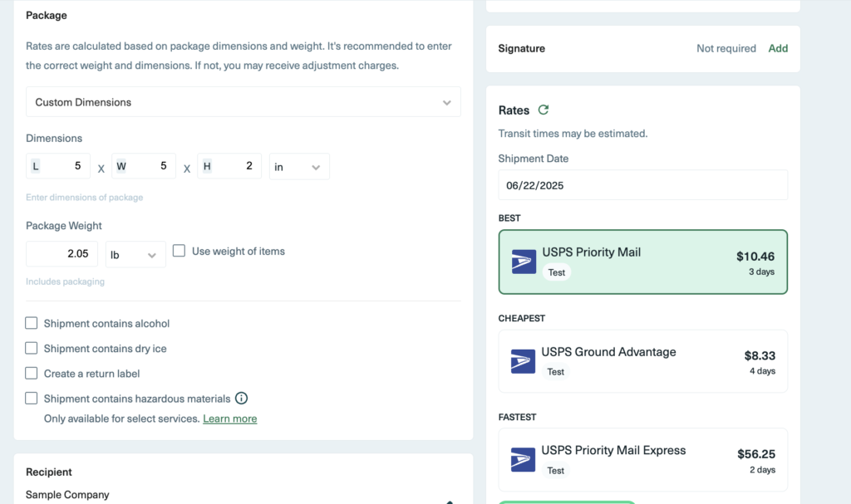Click the USPS logo on Ground Advantage
Screen dimensions: 851x504
523,361
